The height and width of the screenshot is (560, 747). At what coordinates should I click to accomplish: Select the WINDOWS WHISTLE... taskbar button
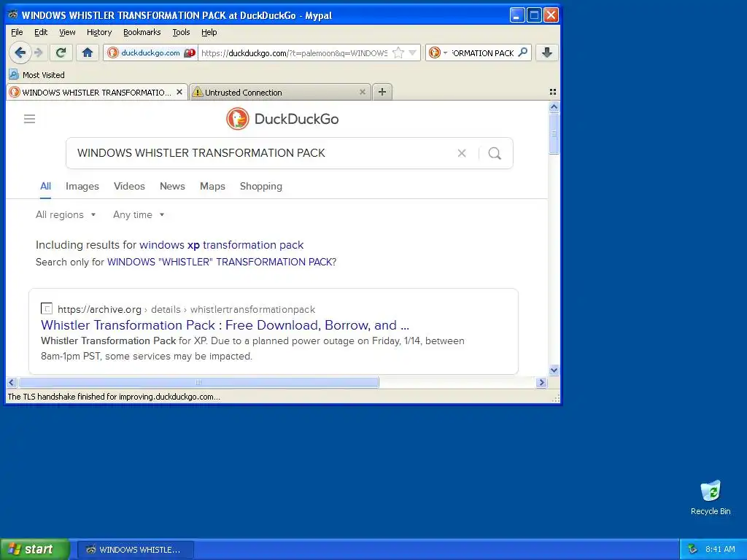point(135,550)
